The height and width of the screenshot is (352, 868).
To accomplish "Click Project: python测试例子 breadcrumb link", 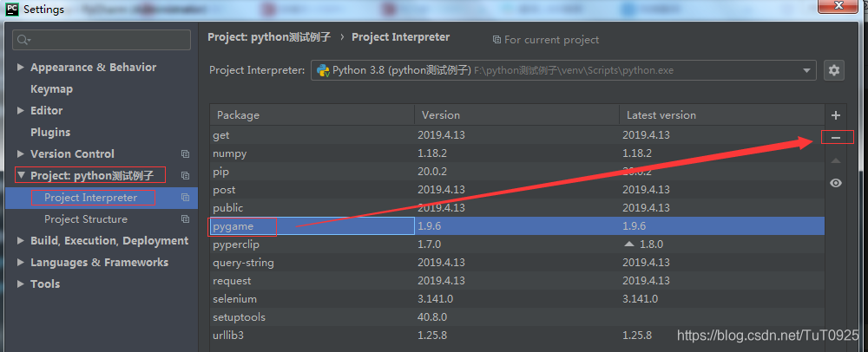I will point(269,37).
